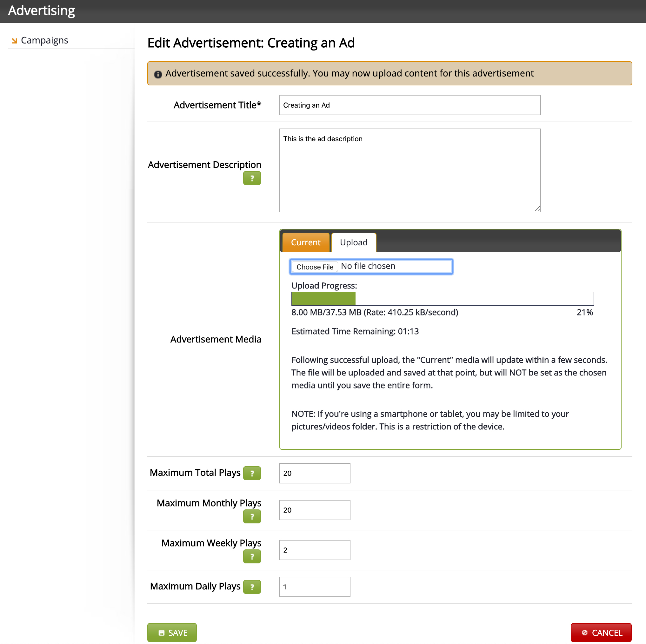Viewport: 646px width, 644px height.
Task: Click the upload progress bar
Action: (x=443, y=299)
